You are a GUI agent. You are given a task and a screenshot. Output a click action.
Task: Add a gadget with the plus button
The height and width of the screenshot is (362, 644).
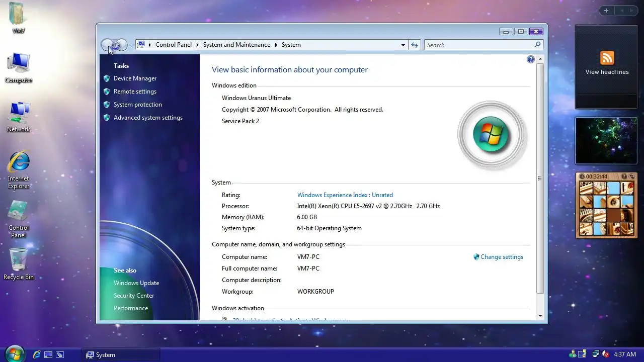[x=606, y=11]
